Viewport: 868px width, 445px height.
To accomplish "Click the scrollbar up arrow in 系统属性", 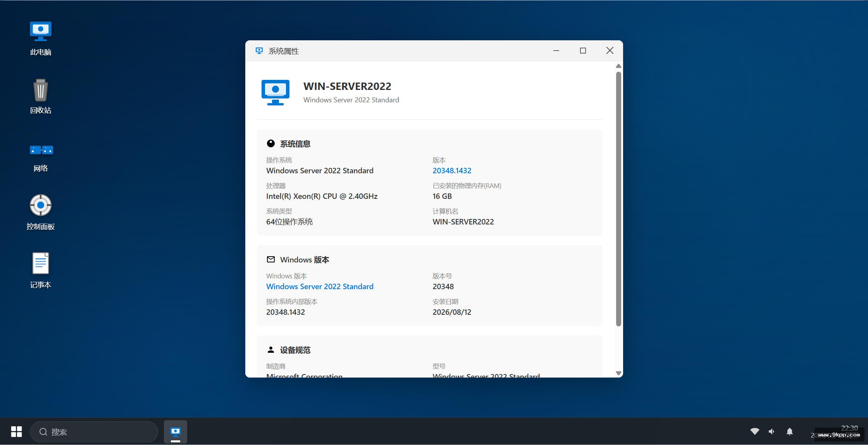I will (x=618, y=66).
